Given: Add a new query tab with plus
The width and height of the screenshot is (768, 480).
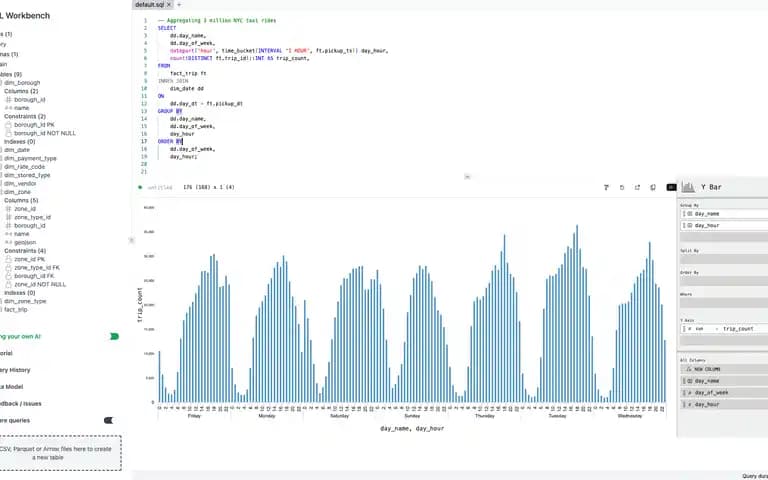Looking at the screenshot, I should tap(179, 4).
